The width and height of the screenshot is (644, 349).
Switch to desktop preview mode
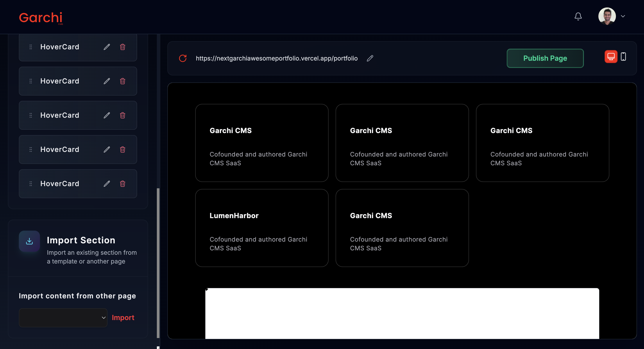[x=611, y=57]
